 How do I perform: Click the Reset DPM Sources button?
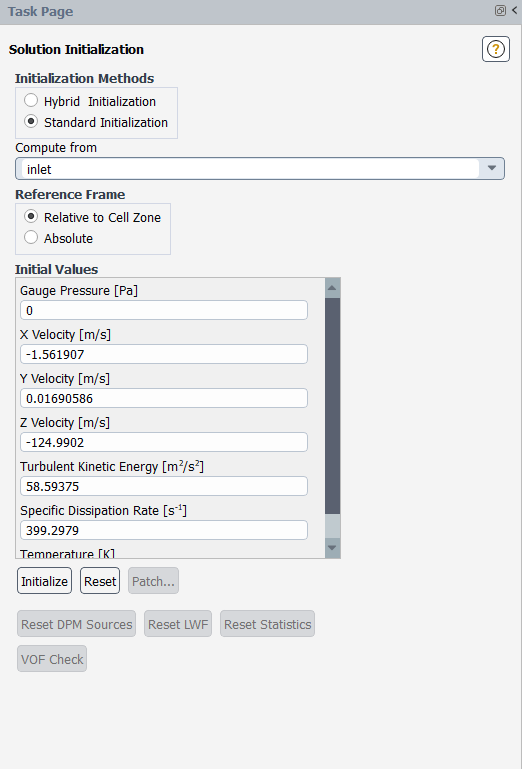(76, 624)
